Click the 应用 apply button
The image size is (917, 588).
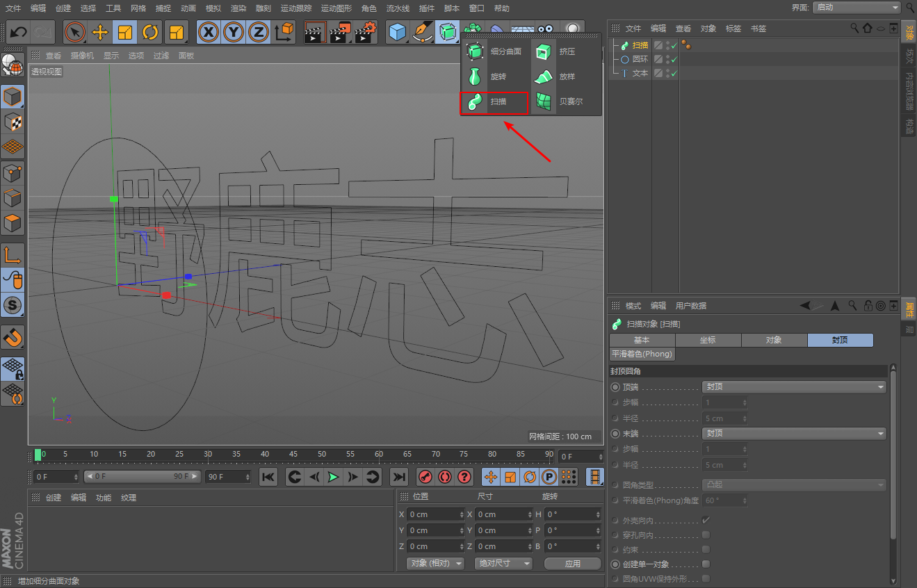click(572, 564)
